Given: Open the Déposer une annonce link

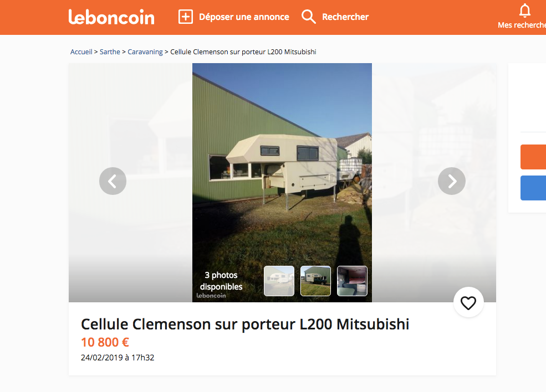Looking at the screenshot, I should tap(244, 17).
